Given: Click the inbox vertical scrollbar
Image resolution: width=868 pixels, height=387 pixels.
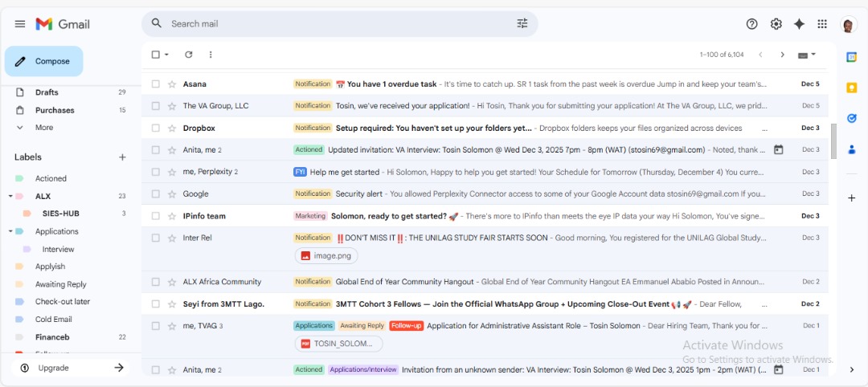Looking at the screenshot, I should (833, 141).
